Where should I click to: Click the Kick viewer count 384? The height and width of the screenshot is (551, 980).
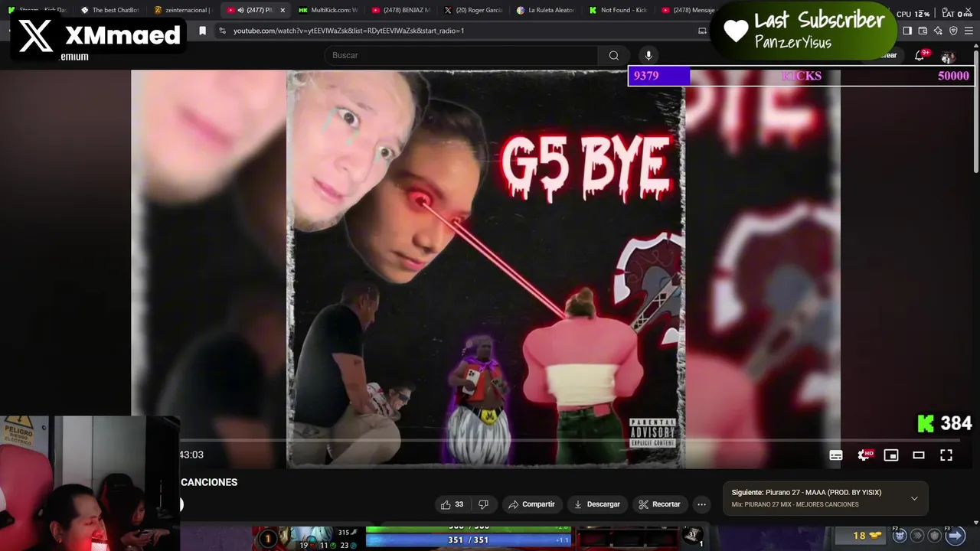[x=945, y=423]
